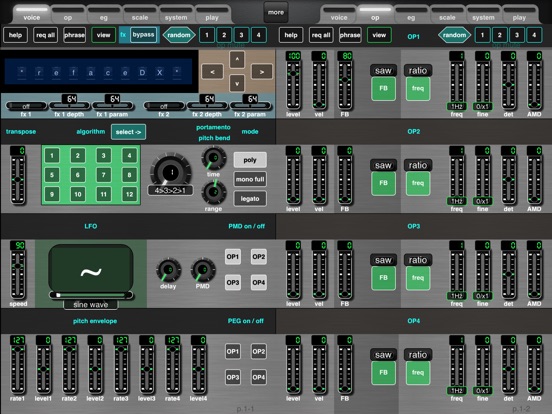Click the green FB button for OP1
The width and height of the screenshot is (552, 414).
tap(383, 88)
